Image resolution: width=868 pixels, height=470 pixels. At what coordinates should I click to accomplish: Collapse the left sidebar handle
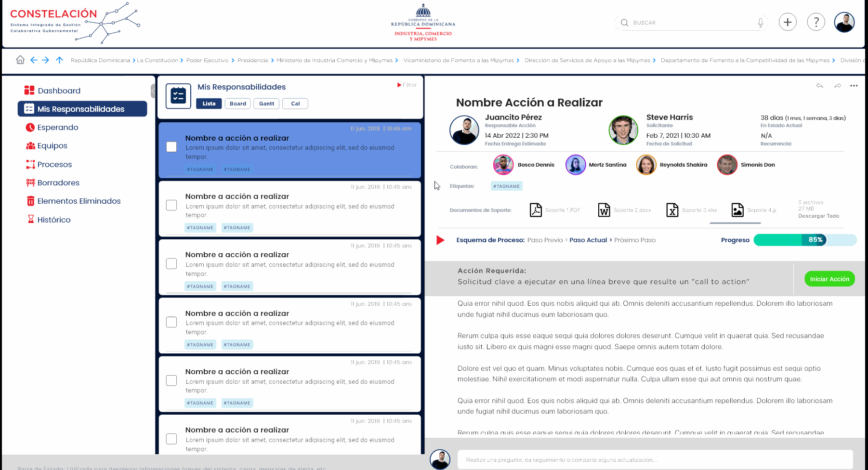pyautogui.click(x=153, y=91)
